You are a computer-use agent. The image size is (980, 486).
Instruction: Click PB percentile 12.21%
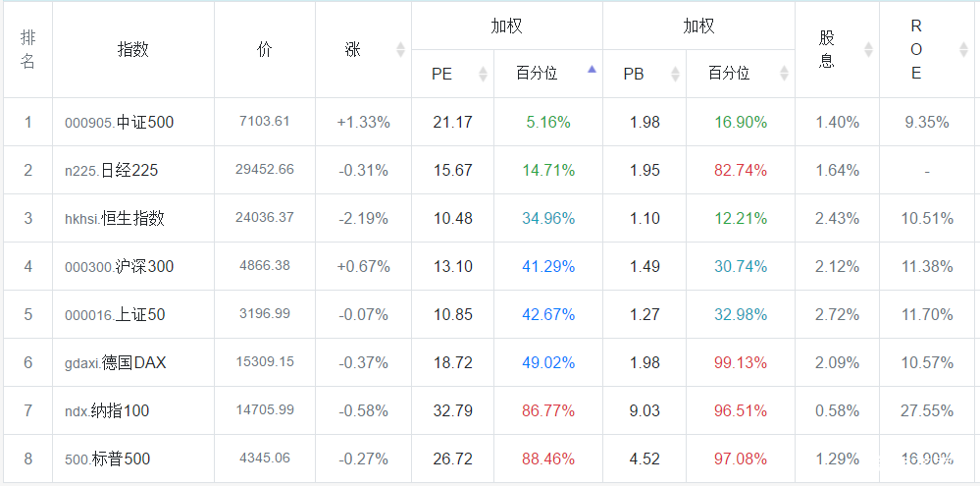[x=741, y=218]
